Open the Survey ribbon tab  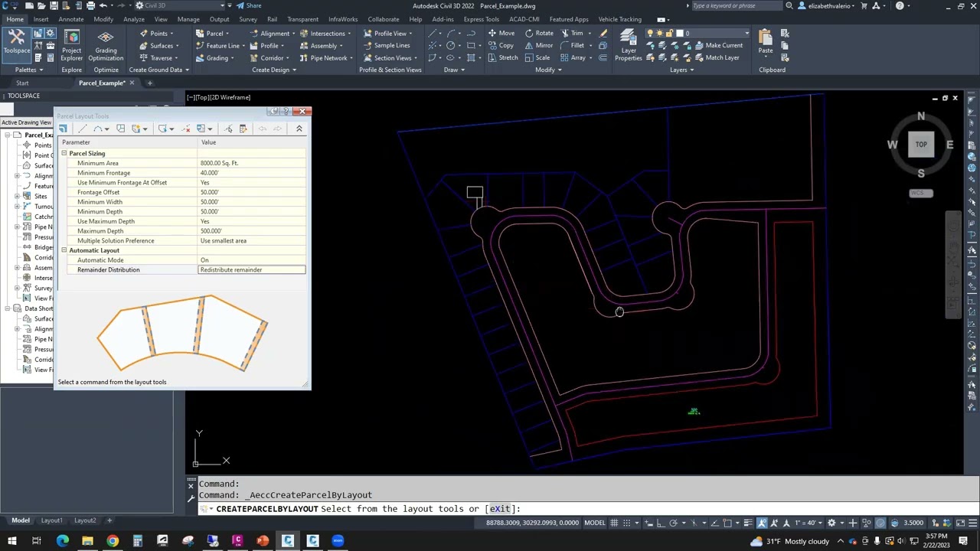(x=248, y=19)
